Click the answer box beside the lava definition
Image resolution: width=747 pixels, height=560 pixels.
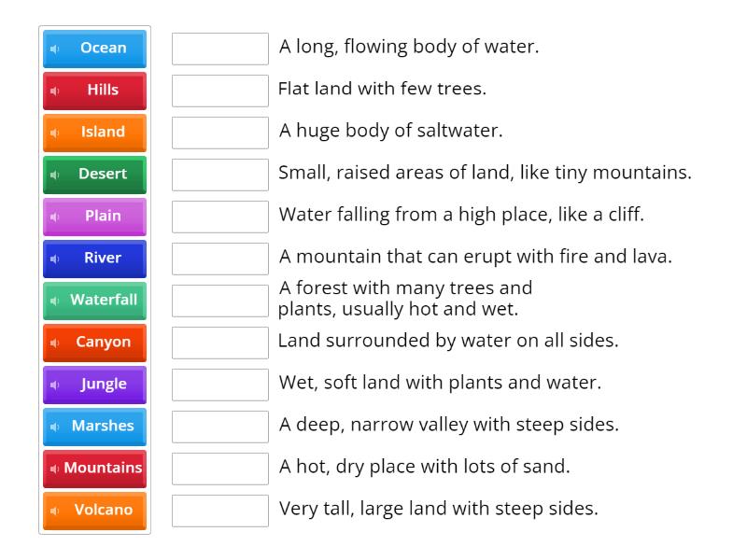[x=219, y=258]
